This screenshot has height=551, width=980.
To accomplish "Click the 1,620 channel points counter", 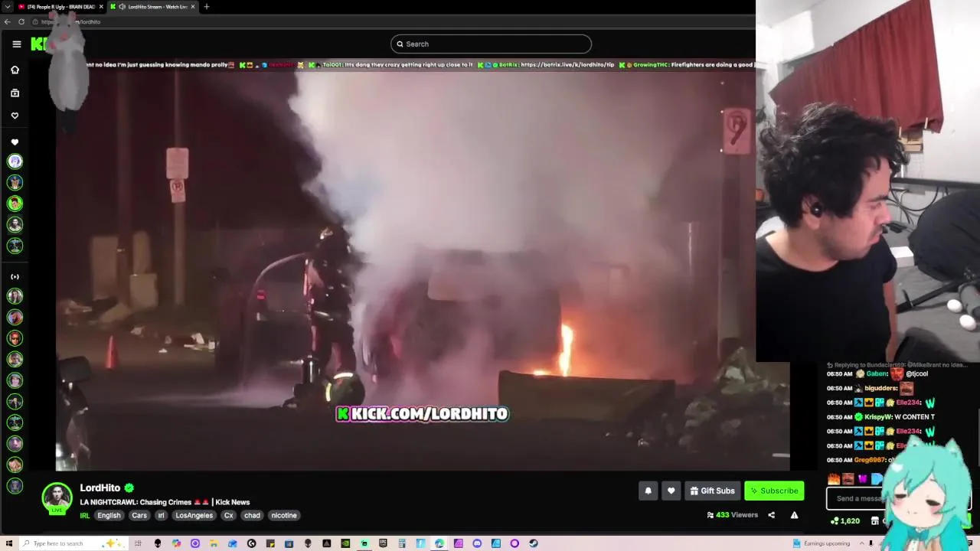I will (x=845, y=520).
